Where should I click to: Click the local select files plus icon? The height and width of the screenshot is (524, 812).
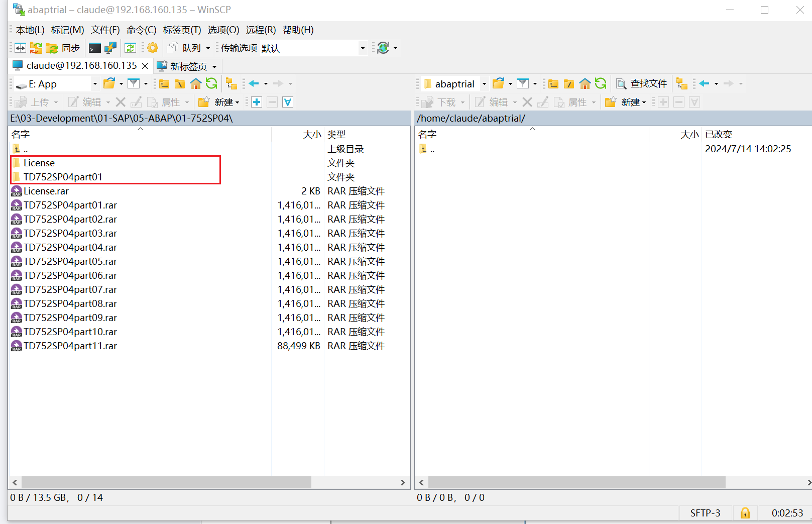(x=257, y=102)
